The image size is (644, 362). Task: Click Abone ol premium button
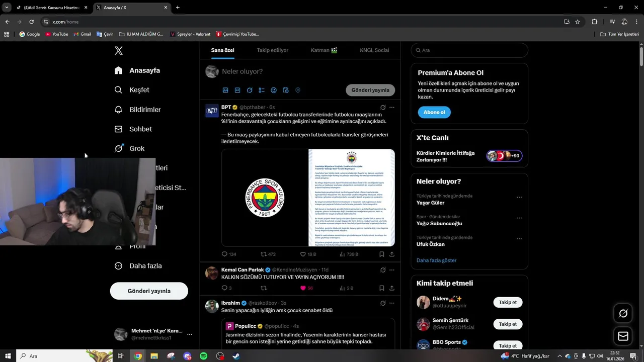(x=434, y=112)
